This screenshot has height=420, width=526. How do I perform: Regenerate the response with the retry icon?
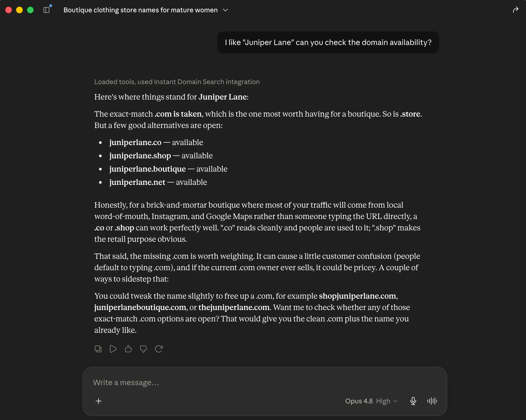159,349
